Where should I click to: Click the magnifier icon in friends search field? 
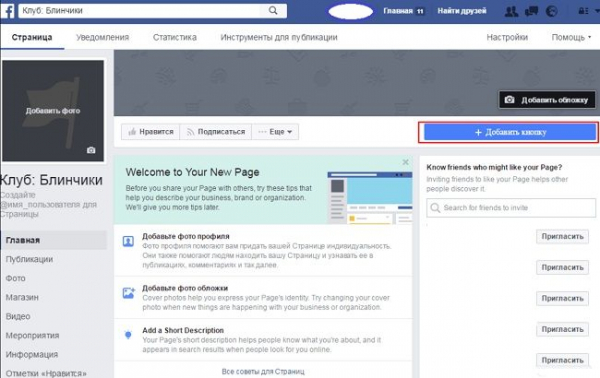[x=435, y=208]
